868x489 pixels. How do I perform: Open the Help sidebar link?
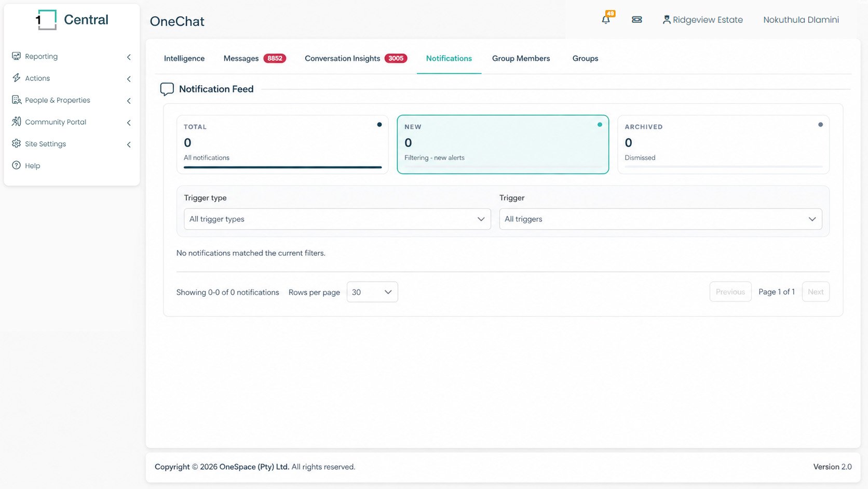pyautogui.click(x=32, y=166)
